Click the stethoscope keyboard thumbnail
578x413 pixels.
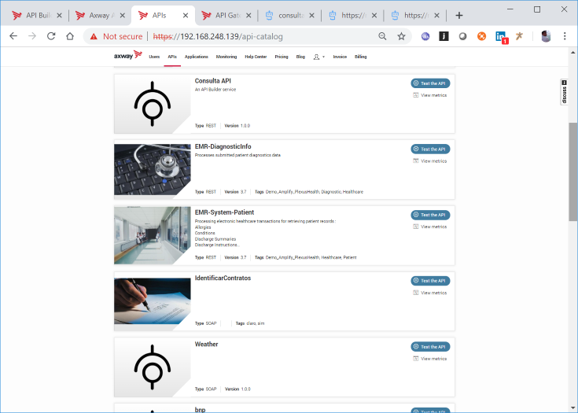point(152,170)
